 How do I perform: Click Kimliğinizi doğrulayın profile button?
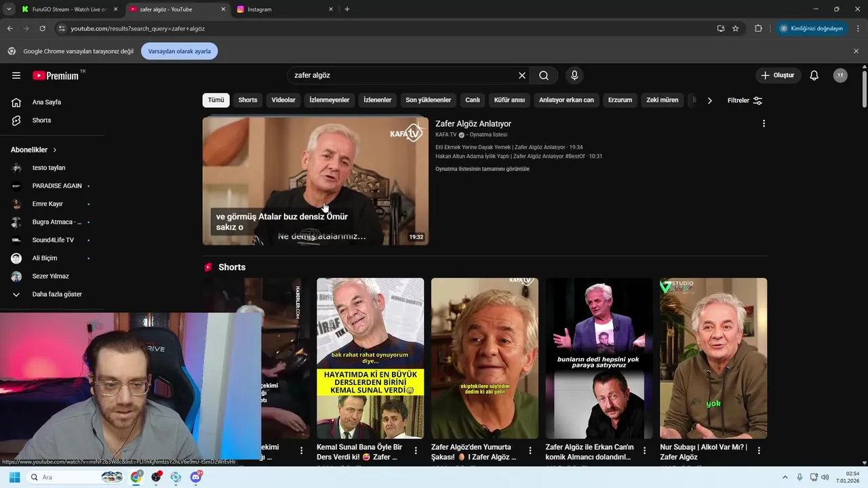click(x=811, y=28)
